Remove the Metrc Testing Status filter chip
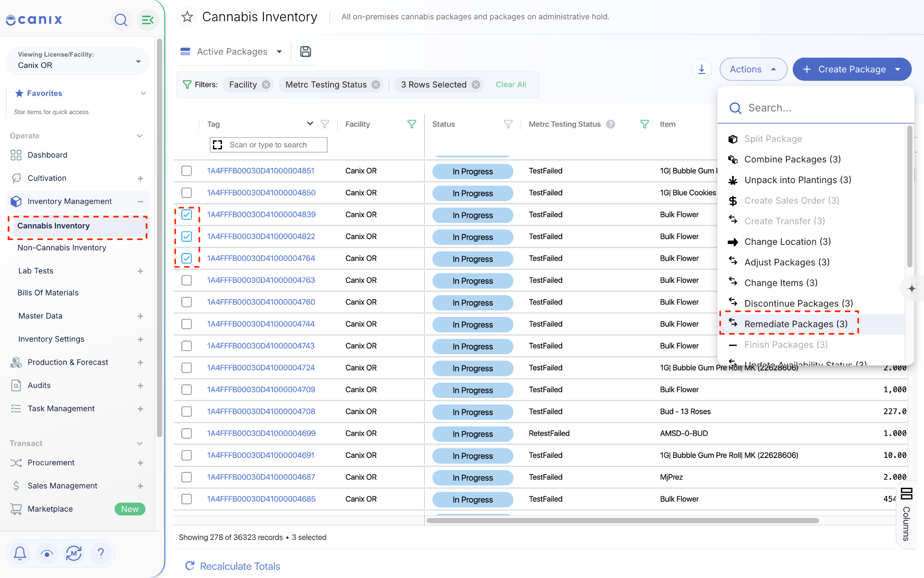The height and width of the screenshot is (578, 924). coord(375,85)
